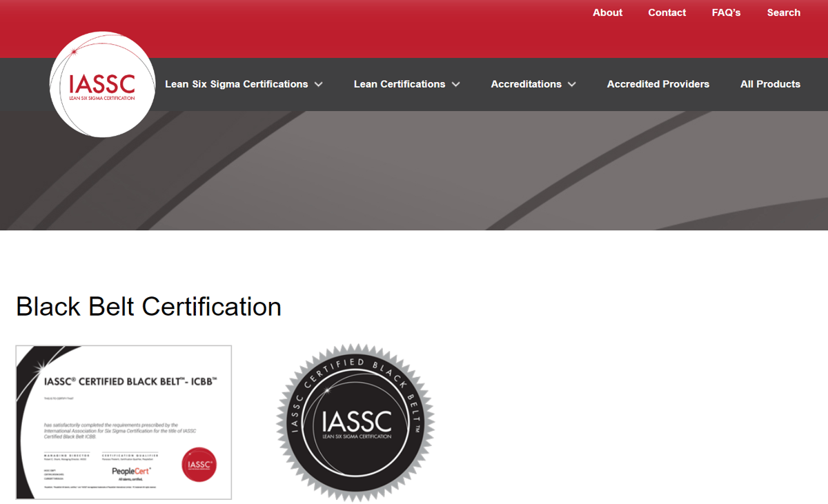828x504 pixels.
Task: Go to Accredited Providers
Action: (658, 84)
